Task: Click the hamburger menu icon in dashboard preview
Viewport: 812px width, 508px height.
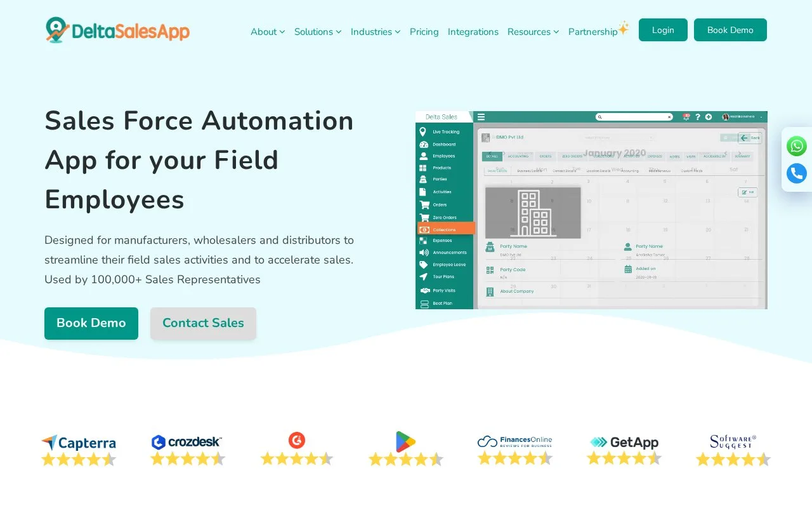Action: click(x=481, y=117)
